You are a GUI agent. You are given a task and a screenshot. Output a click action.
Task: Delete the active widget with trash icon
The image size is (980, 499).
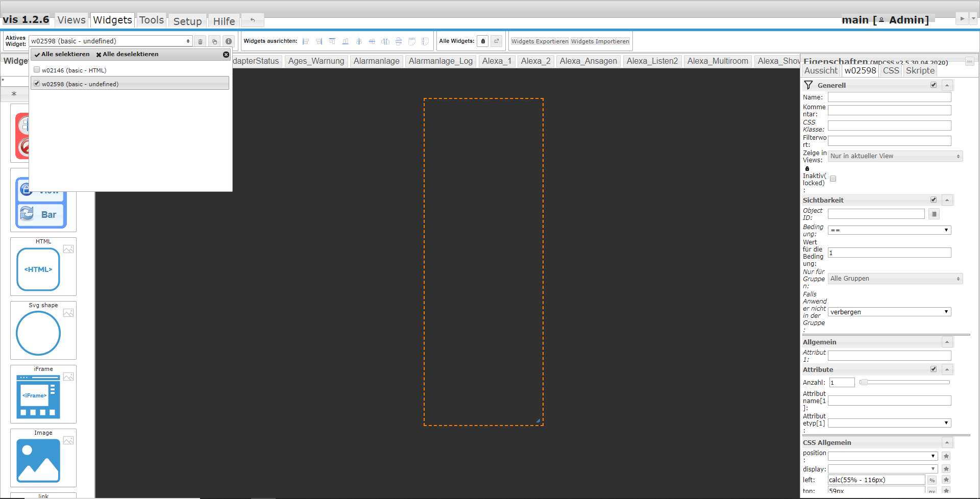coord(201,41)
